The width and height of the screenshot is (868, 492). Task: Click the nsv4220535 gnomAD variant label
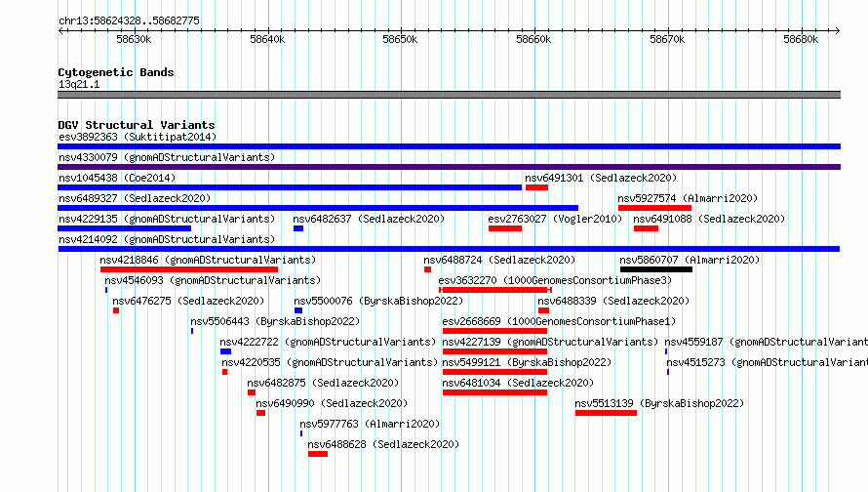(330, 362)
